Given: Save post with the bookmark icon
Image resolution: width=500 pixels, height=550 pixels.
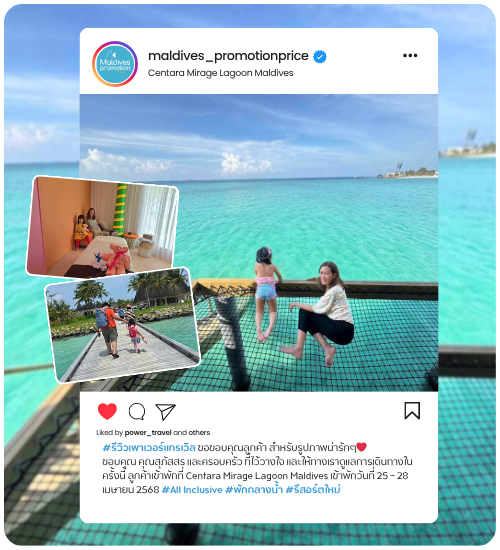Looking at the screenshot, I should pyautogui.click(x=412, y=411).
